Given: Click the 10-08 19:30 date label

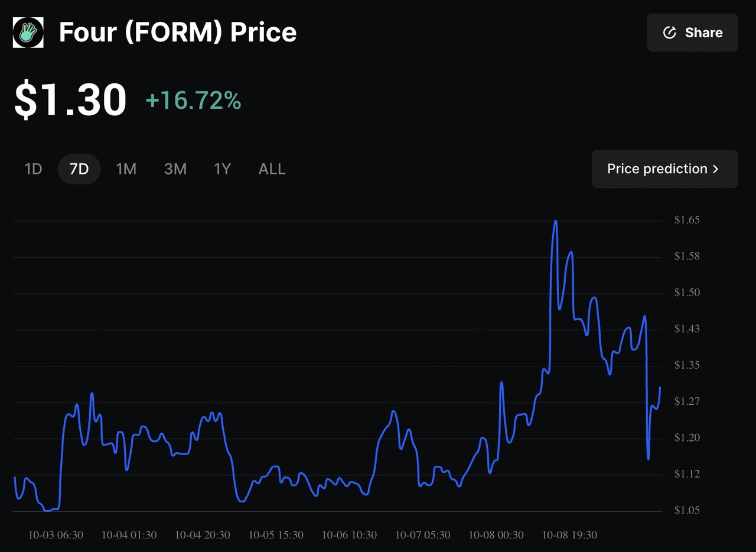Looking at the screenshot, I should (569, 535).
